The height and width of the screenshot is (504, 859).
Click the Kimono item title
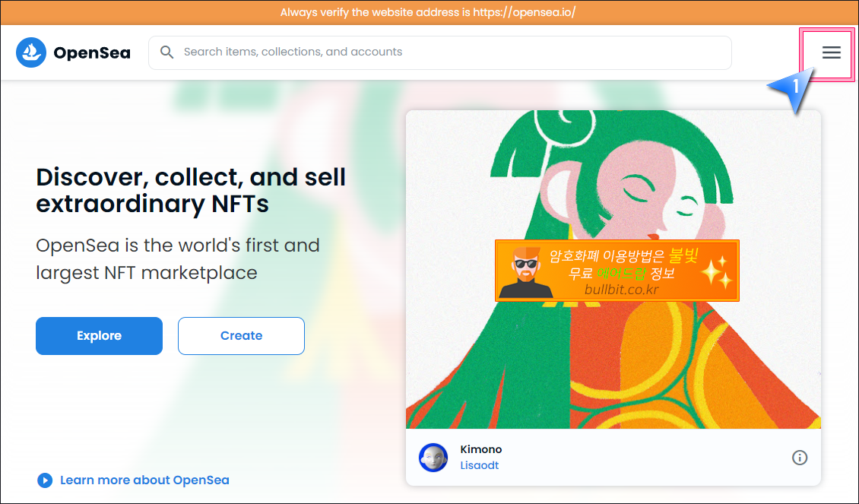pyautogui.click(x=481, y=449)
